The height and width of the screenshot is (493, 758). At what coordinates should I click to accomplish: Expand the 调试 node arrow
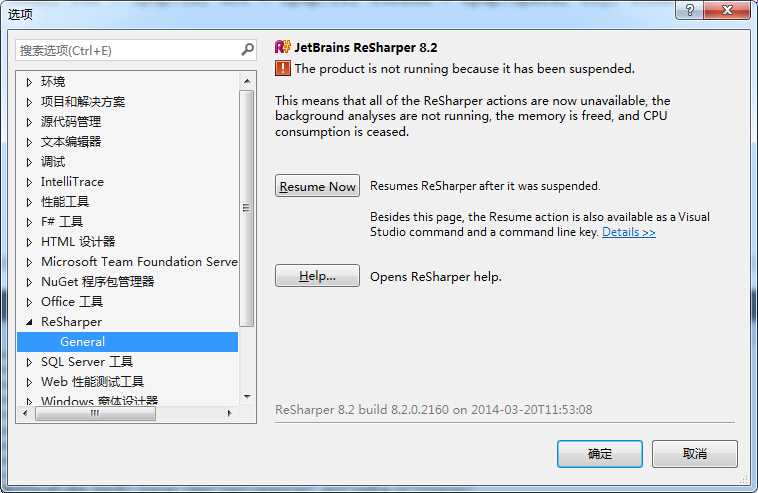click(29, 162)
